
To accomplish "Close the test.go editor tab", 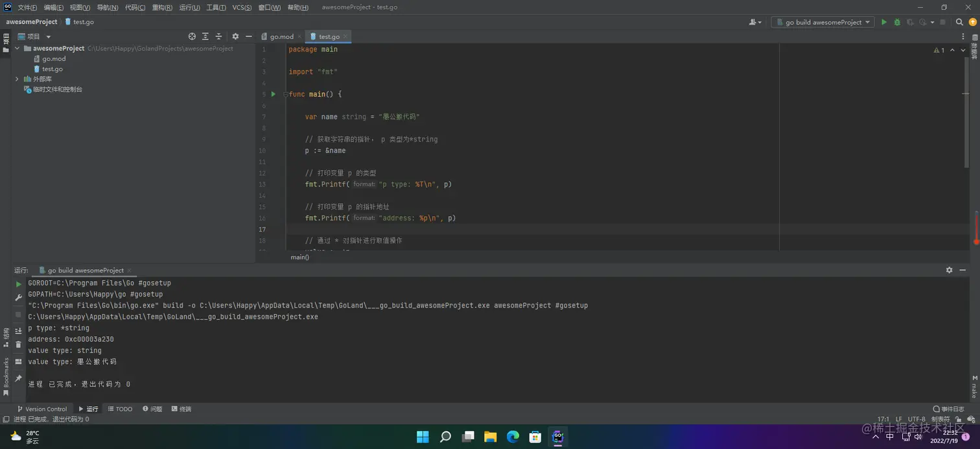I will [345, 36].
